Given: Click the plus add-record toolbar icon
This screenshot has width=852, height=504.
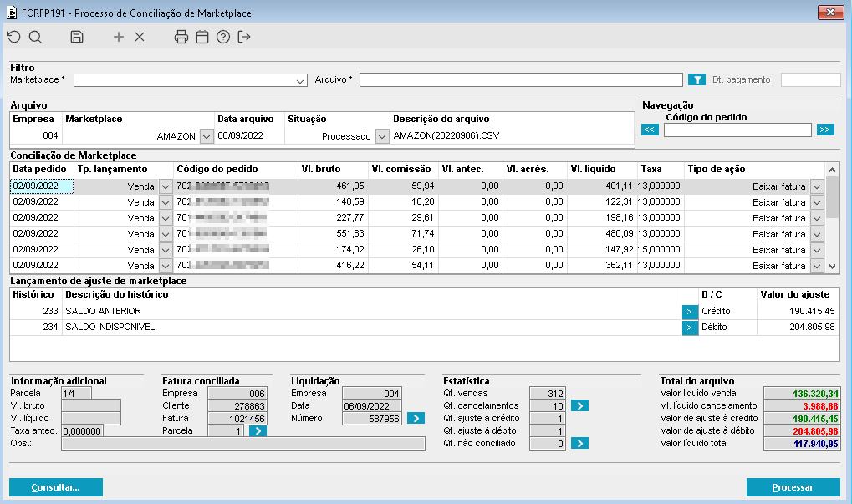Looking at the screenshot, I should tap(119, 37).
